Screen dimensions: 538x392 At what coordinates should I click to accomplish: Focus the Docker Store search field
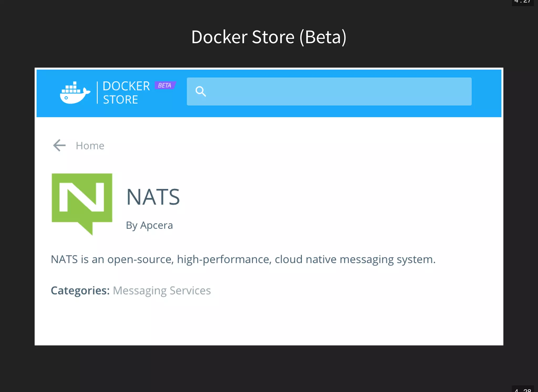[x=329, y=92]
